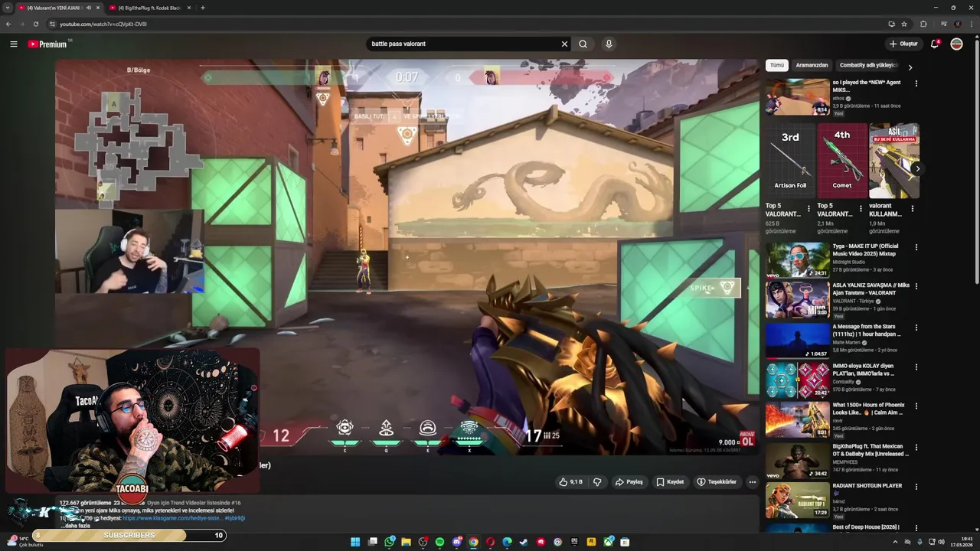Open WhatsApp from the taskbar

[389, 542]
